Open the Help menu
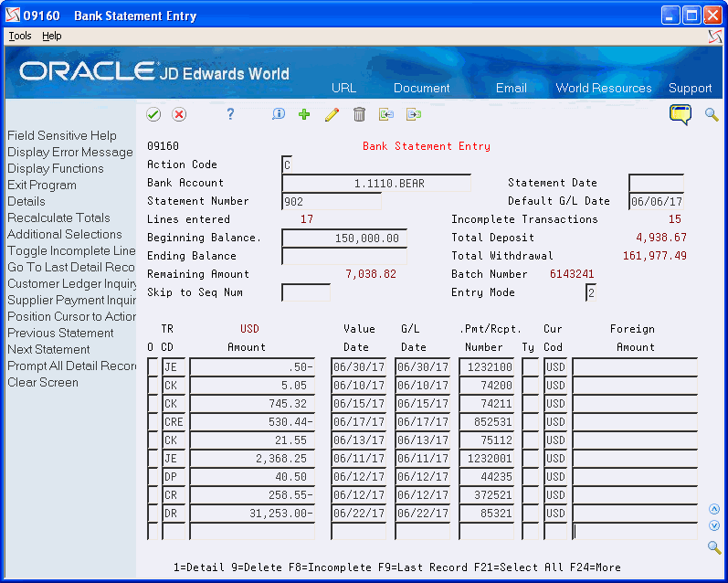Screen dimensions: 728x583 (x=51, y=36)
